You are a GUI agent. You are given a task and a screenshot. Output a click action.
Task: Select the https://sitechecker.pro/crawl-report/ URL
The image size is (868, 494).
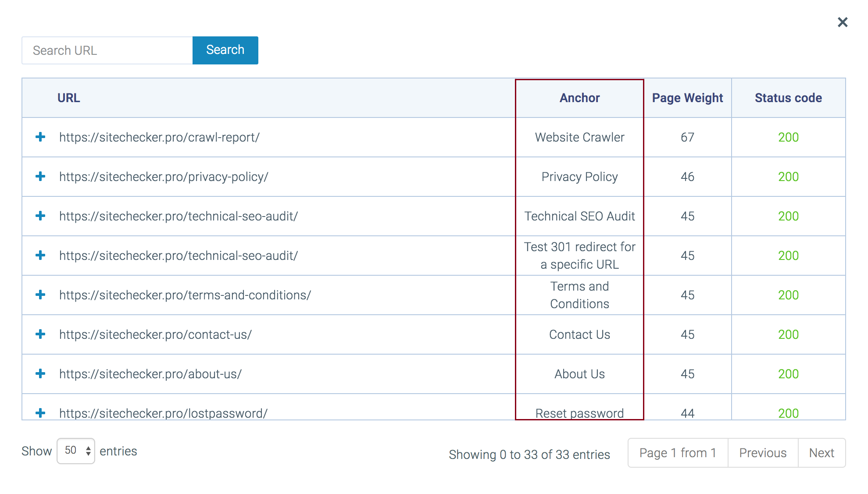[x=159, y=137]
